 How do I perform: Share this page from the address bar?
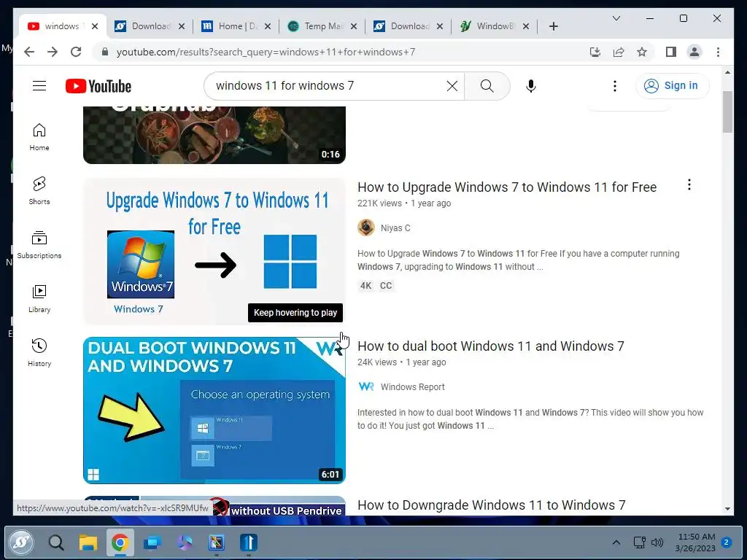(x=619, y=52)
